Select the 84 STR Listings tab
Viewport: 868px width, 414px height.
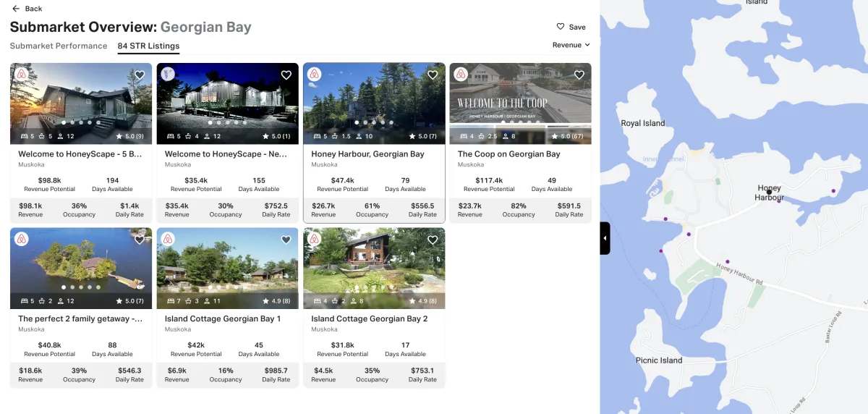point(148,46)
